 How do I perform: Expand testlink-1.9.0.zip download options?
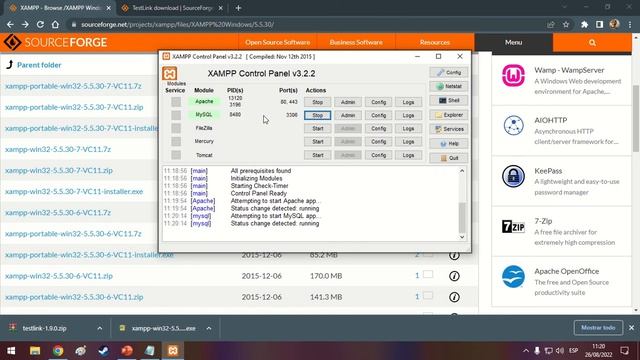(100, 328)
